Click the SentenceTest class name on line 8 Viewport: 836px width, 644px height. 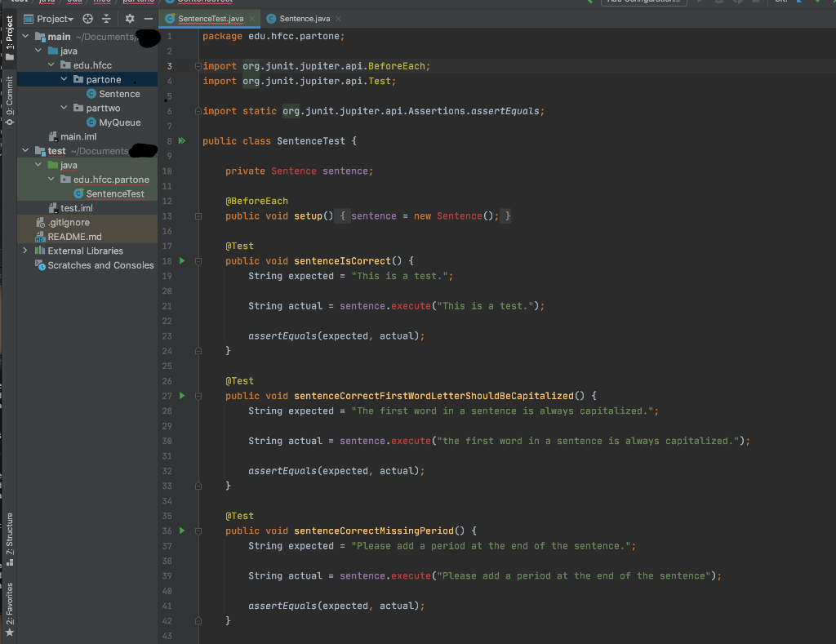(x=311, y=140)
